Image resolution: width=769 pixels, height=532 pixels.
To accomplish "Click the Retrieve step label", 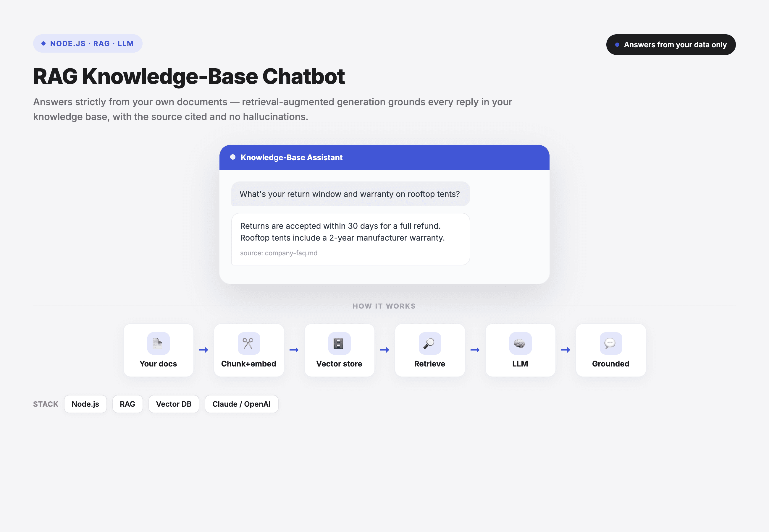I will (430, 364).
